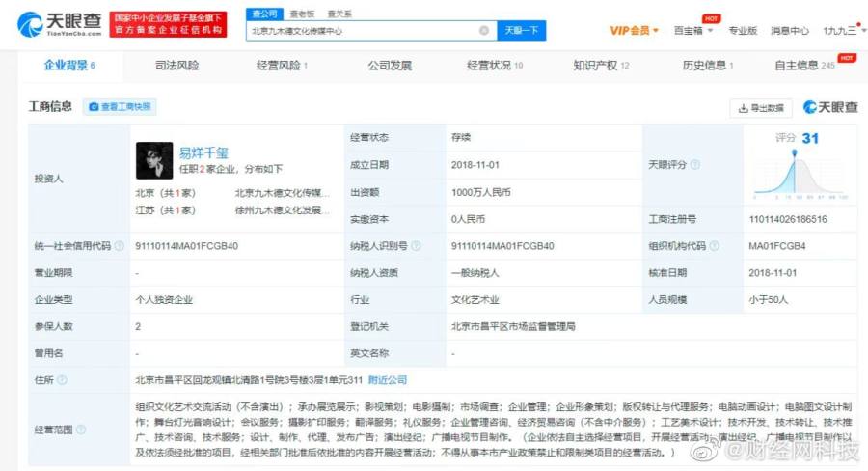Open the VIP会员 dropdown menu
The image size is (868, 471).
pyautogui.click(x=634, y=31)
